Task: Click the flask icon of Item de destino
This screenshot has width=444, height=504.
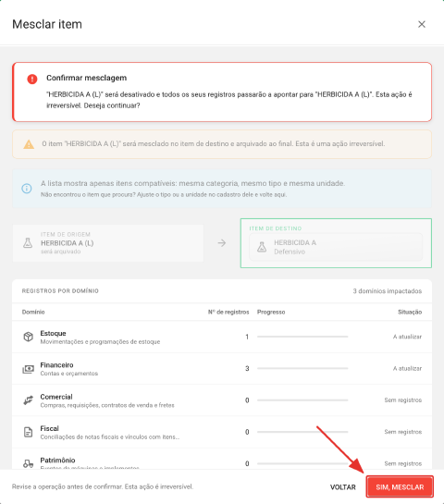Action: point(262,247)
